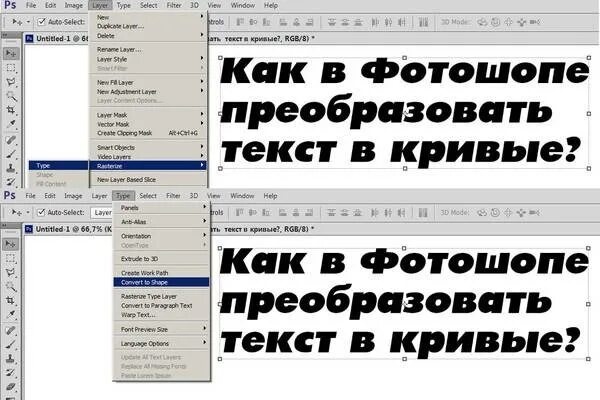
Task: Open Layer dropdown beside Auto-Select in lower window
Action: click(102, 212)
